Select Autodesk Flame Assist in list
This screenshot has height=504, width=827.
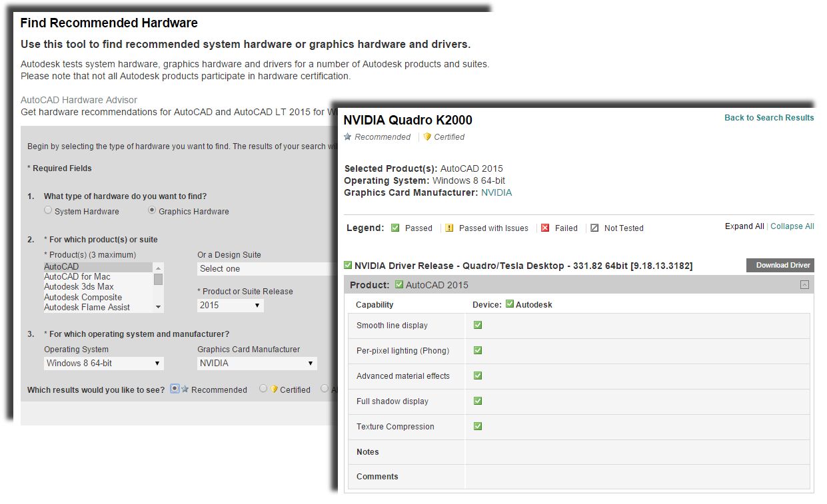click(x=98, y=308)
